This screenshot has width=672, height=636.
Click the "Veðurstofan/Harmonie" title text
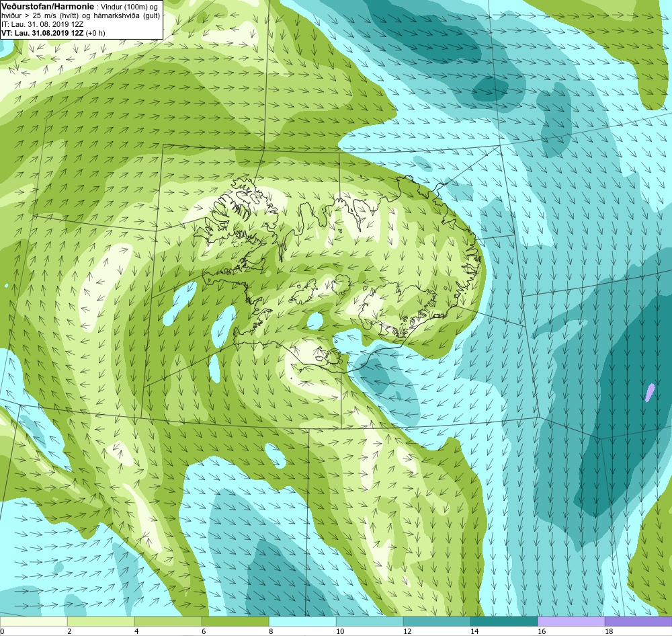point(48,7)
